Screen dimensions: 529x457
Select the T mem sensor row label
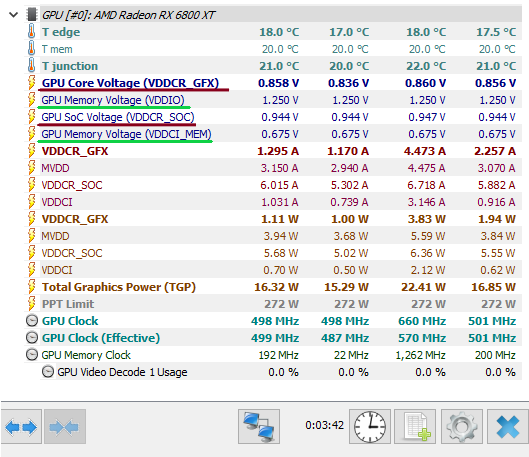pyautogui.click(x=57, y=49)
